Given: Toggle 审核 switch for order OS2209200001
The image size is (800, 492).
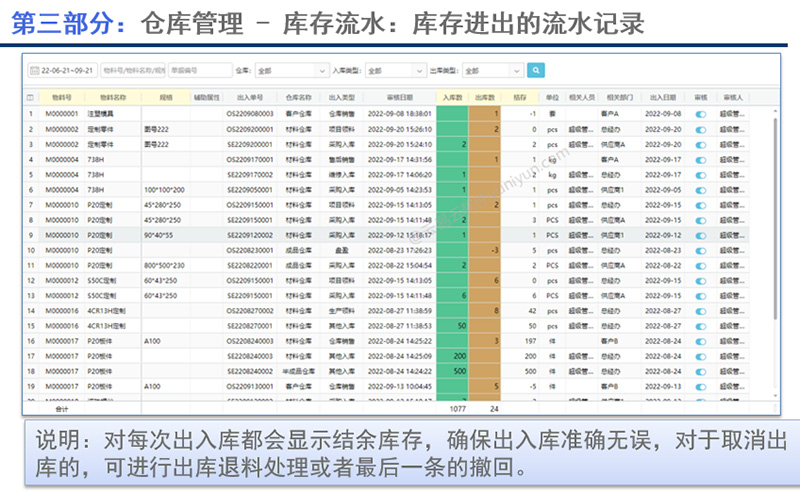Looking at the screenshot, I should point(701,130).
